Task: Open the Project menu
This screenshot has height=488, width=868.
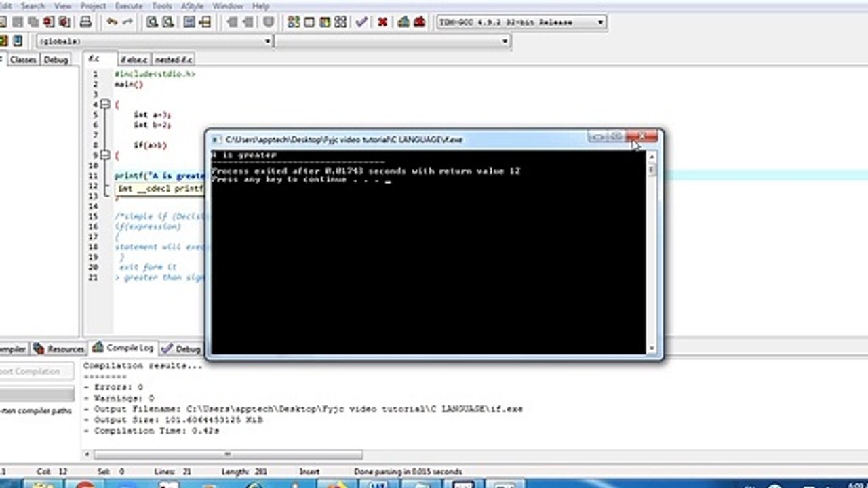Action: [x=93, y=6]
